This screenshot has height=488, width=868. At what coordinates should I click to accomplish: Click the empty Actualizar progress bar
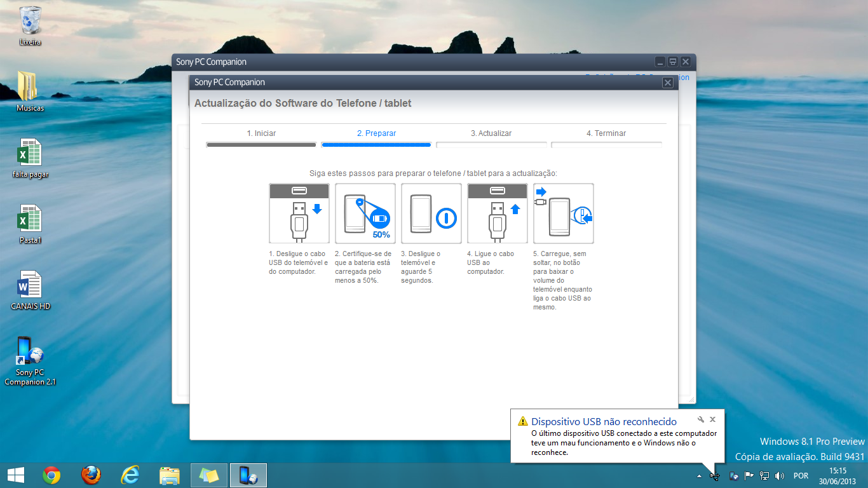(491, 145)
